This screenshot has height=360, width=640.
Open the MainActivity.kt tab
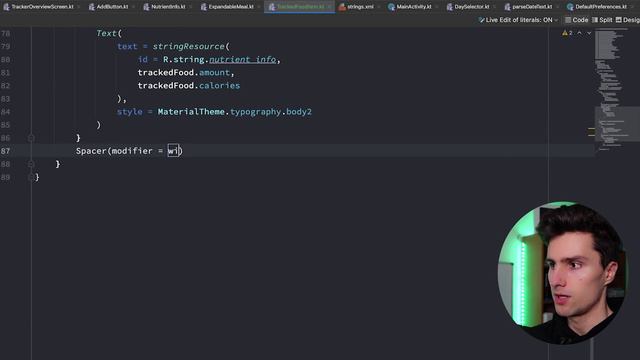[414, 7]
